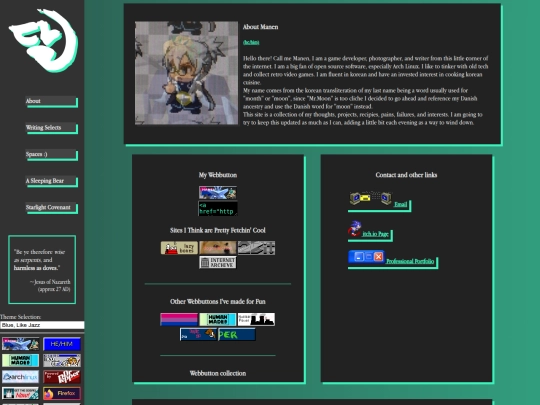Open the About navigation item
This screenshot has width=540, height=405.
pyautogui.click(x=51, y=101)
